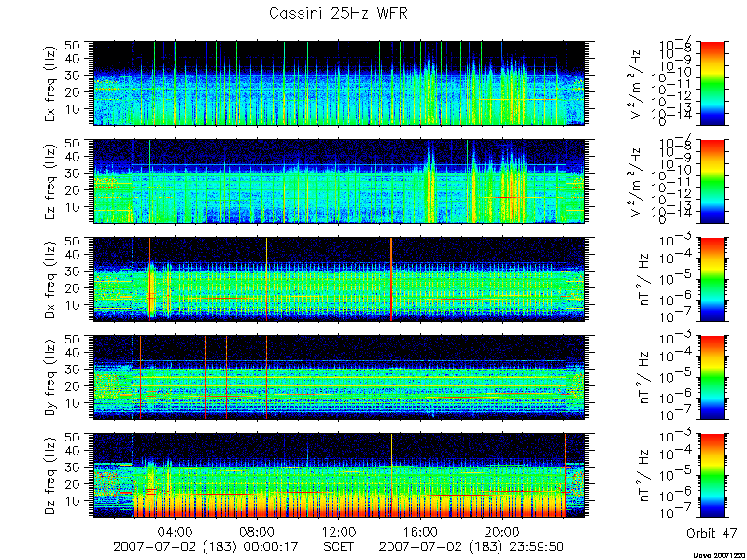Screen dimensions: 747x560
Task: Click inside the Bz spectrogram panel
Action: (x=338, y=476)
